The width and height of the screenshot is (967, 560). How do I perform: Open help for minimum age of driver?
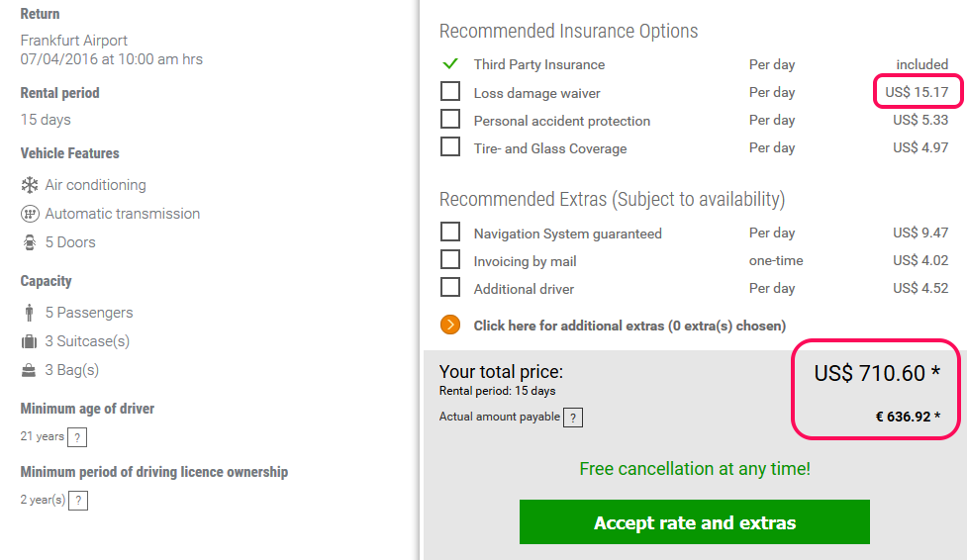coord(78,437)
